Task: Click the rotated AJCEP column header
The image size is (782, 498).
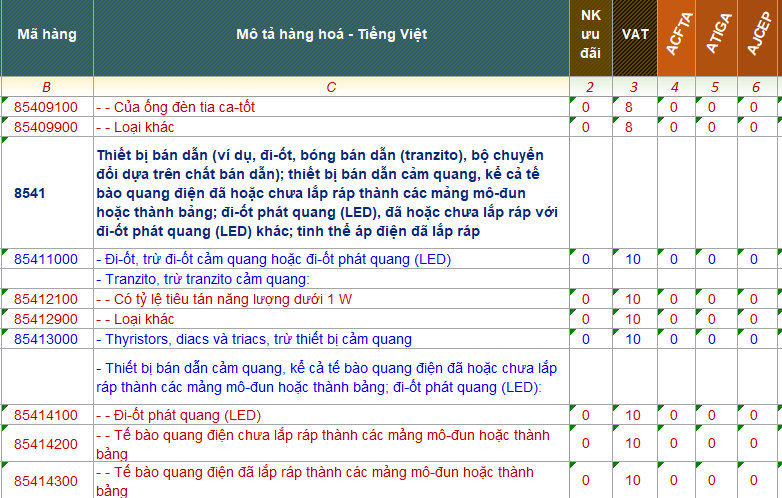Action: coord(755,35)
